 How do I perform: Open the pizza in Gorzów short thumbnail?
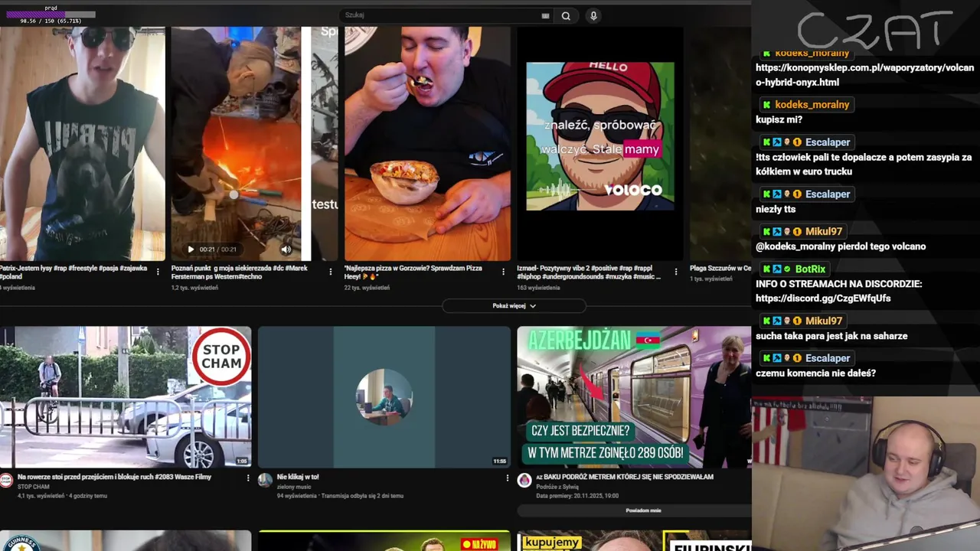click(427, 144)
